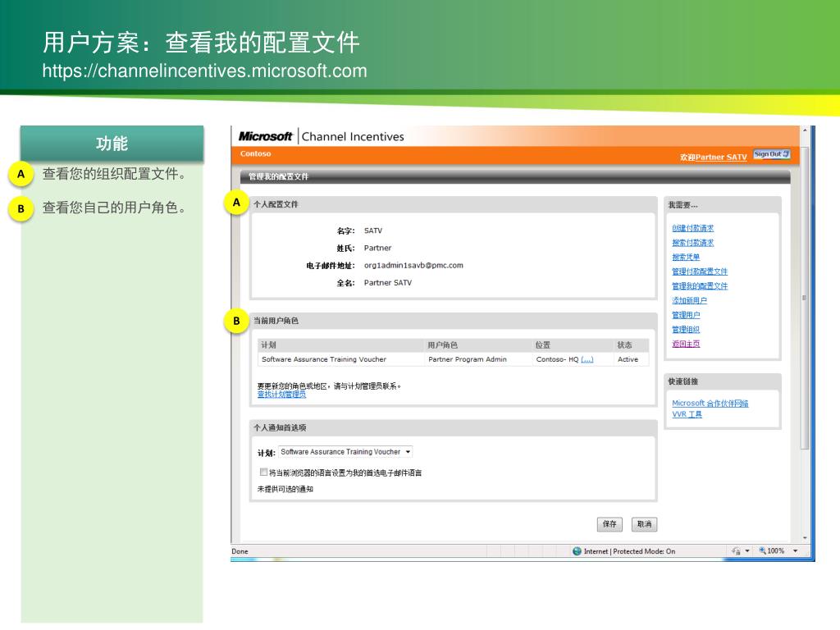Open the 添加新用户 link
Image resolution: width=840 pixels, height=630 pixels.
click(689, 300)
